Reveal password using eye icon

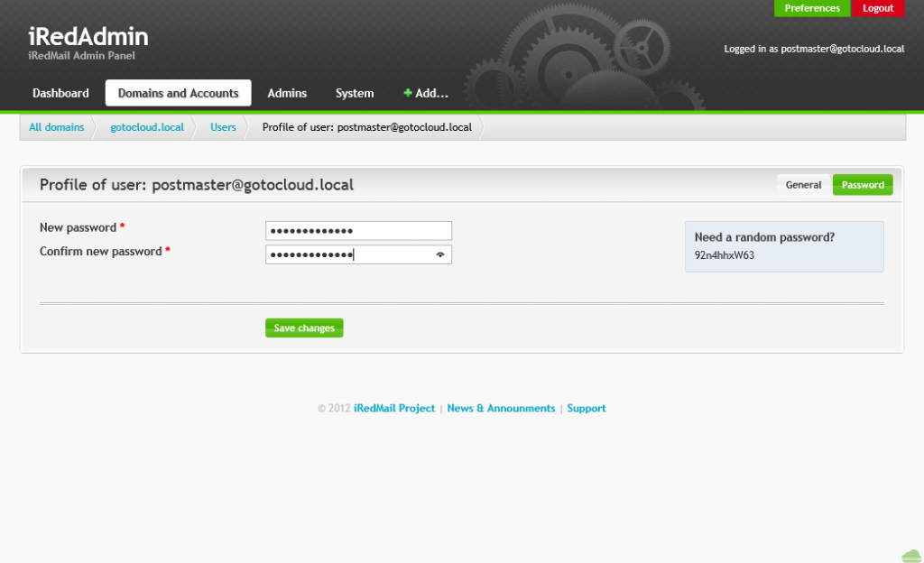(440, 255)
